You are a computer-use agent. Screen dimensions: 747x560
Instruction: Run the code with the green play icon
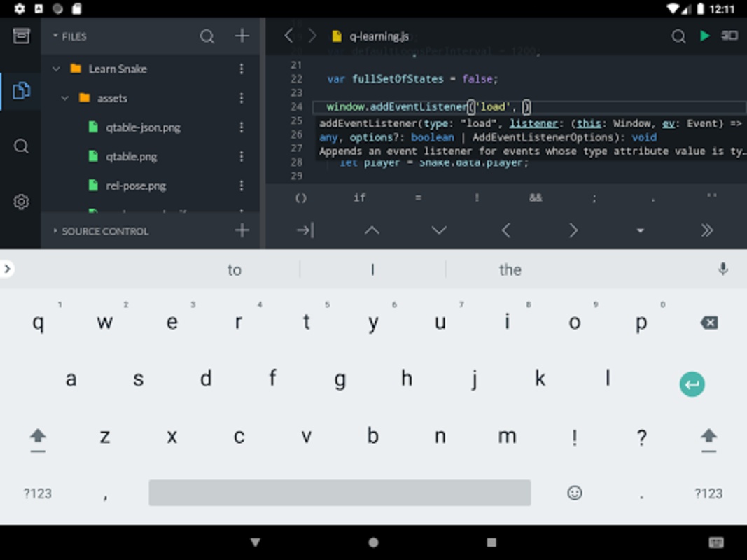pos(704,36)
